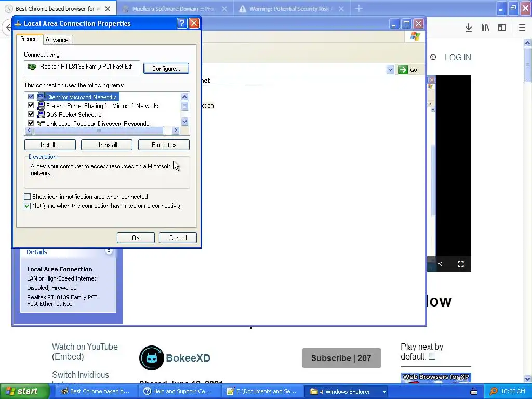Select Client for Microsoft Networks item icon
This screenshot has height=399, width=532.
(41, 97)
